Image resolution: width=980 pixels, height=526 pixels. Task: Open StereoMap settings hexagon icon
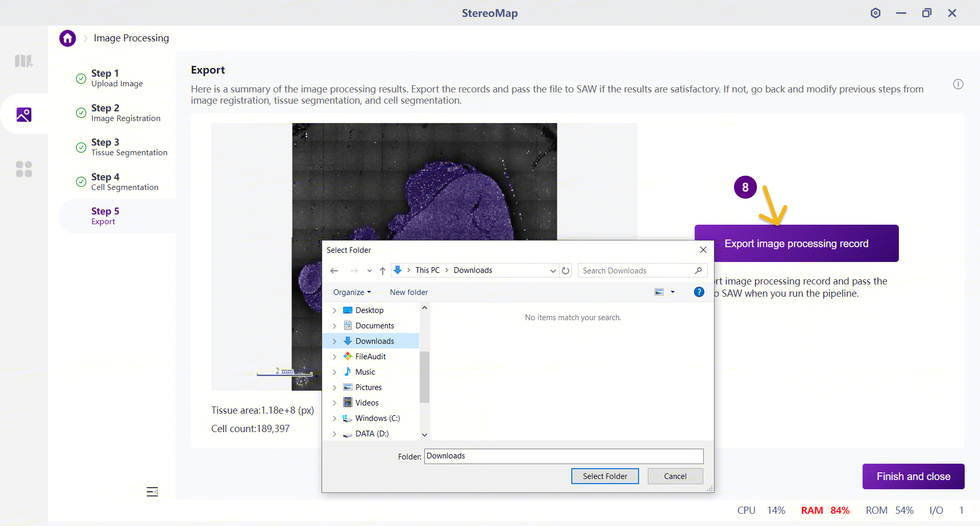click(875, 13)
